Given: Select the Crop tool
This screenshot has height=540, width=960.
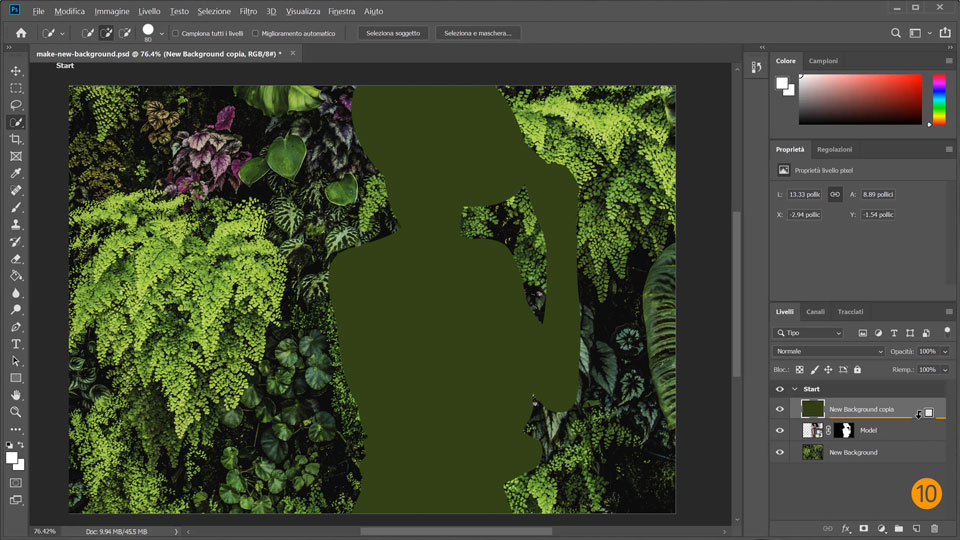Looking at the screenshot, I should (x=16, y=139).
